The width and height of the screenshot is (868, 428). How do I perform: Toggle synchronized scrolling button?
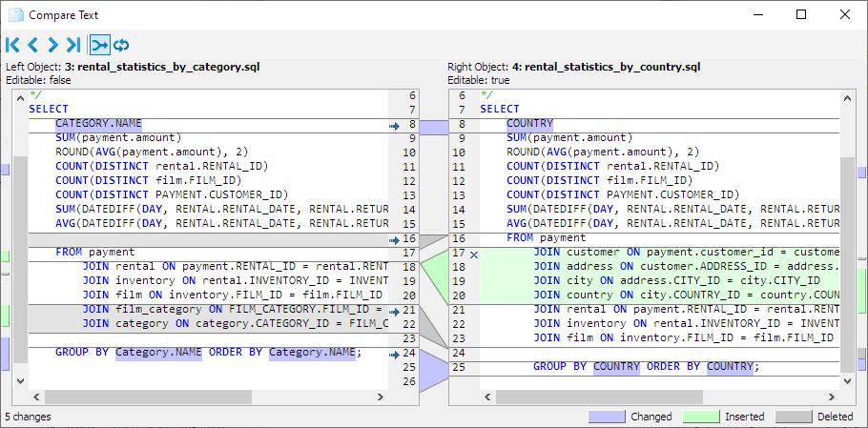[x=121, y=45]
